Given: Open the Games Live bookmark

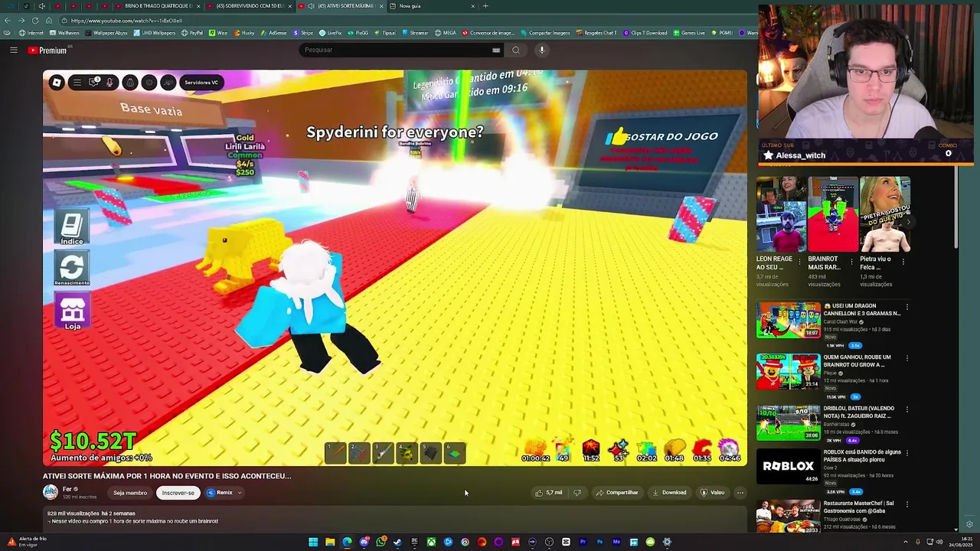Looking at the screenshot, I should (x=690, y=33).
